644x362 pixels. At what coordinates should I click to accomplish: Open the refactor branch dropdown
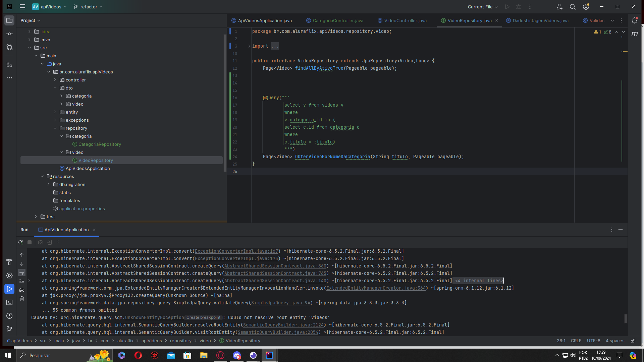coord(88,7)
